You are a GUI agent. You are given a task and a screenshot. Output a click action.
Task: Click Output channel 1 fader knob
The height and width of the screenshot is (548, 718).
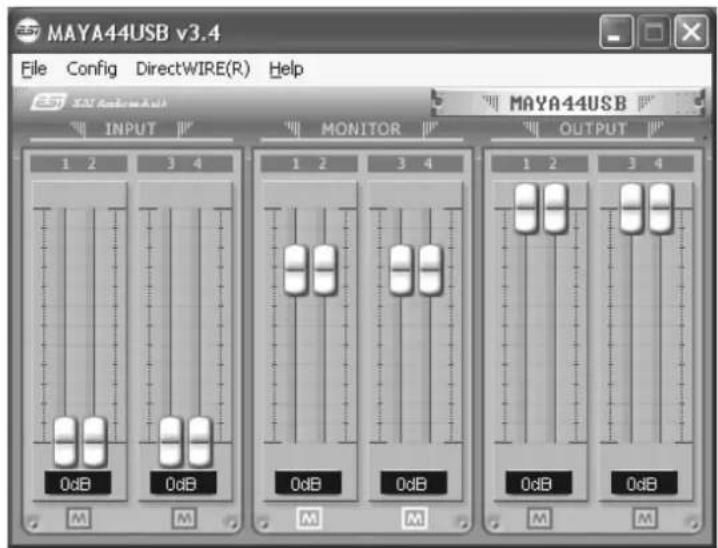526,208
